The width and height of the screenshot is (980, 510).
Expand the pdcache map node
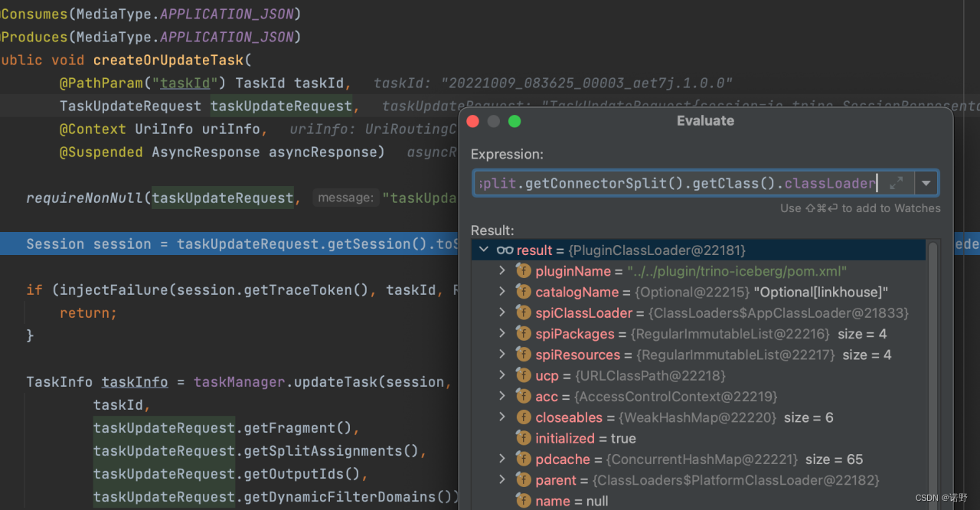click(502, 459)
